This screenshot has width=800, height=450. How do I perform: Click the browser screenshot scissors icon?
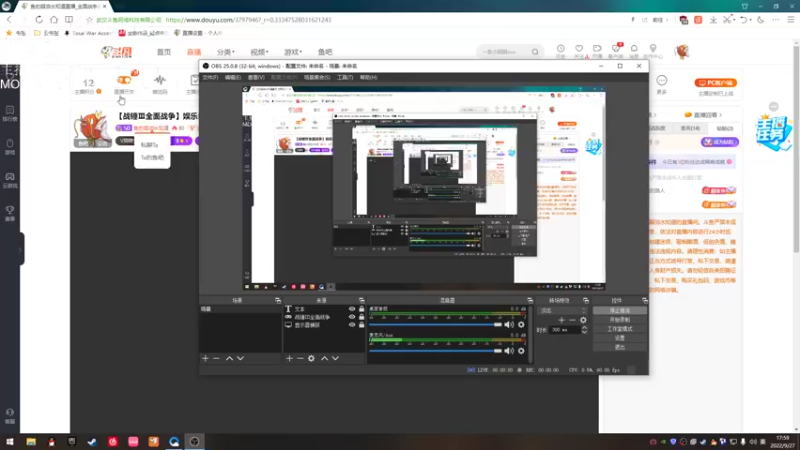click(728, 20)
